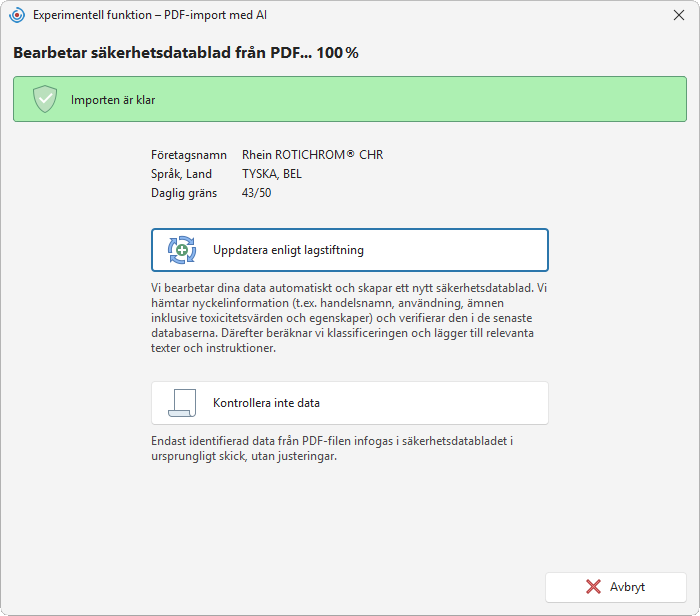Click daily limit value '43/50'

pos(257,193)
